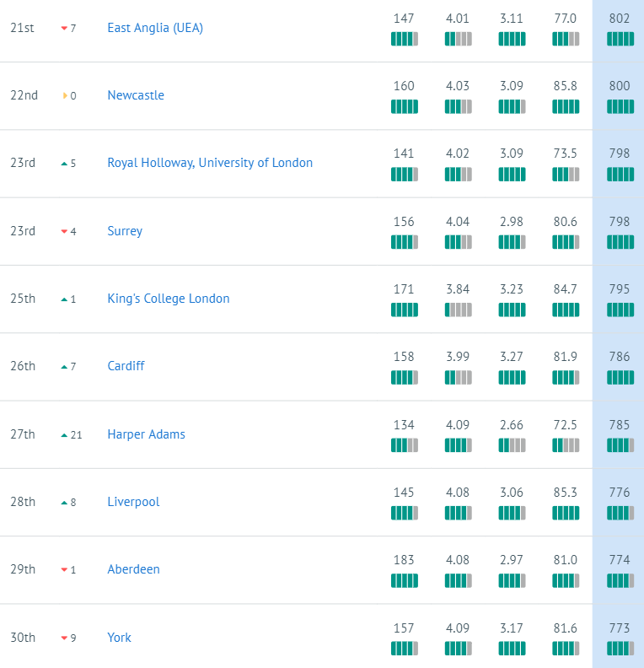Open the Cardiff university link
This screenshot has height=668, width=644.
pos(126,366)
